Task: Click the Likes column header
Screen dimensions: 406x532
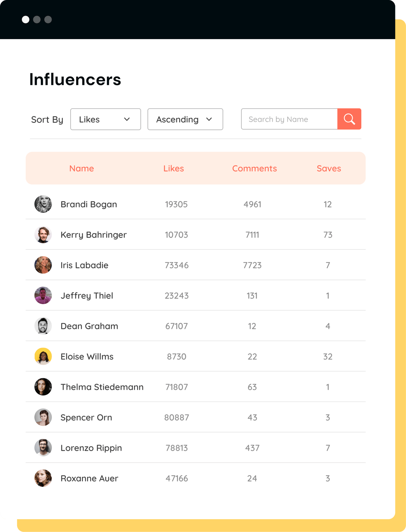Action: pos(174,168)
